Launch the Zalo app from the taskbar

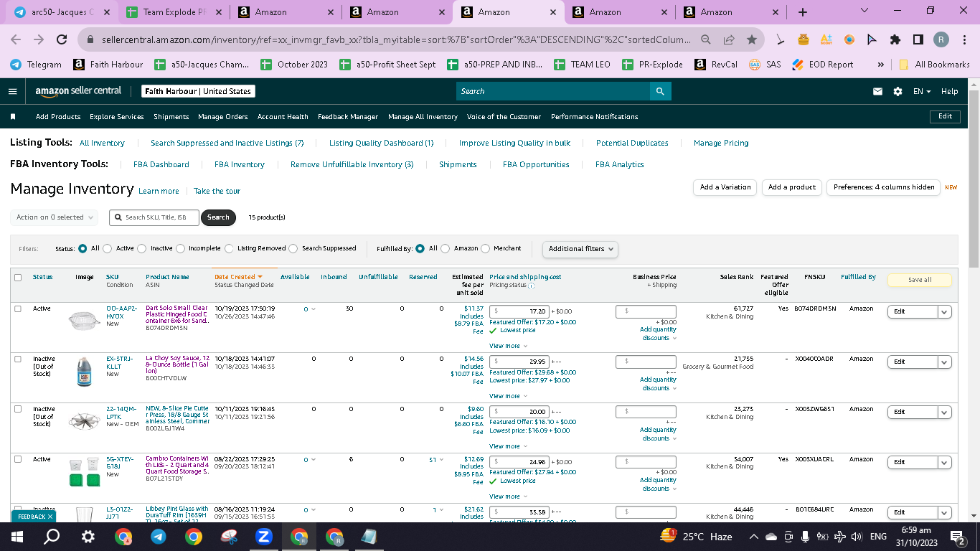264,537
